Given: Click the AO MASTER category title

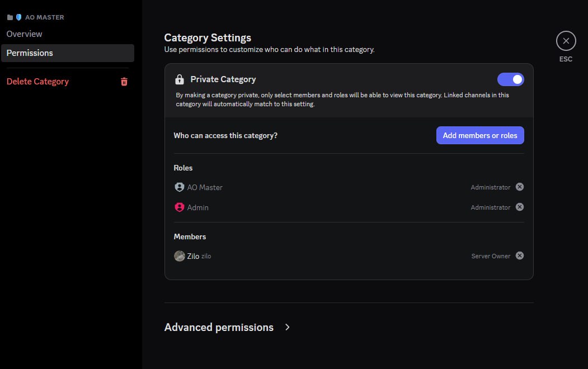Looking at the screenshot, I should point(45,17).
